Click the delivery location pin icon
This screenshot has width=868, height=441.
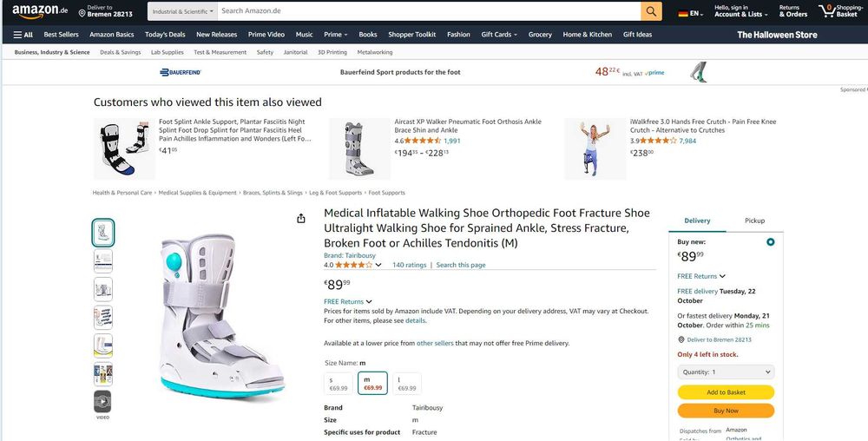82,13
